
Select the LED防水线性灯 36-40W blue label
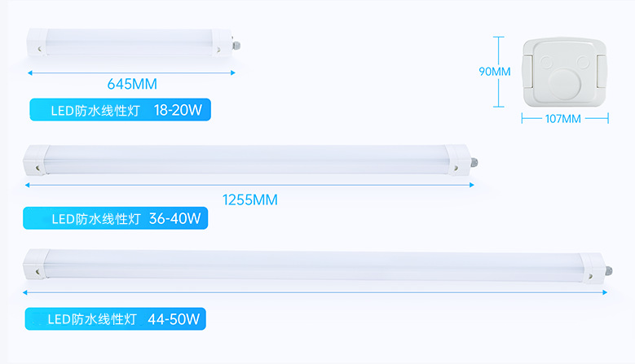(116, 218)
